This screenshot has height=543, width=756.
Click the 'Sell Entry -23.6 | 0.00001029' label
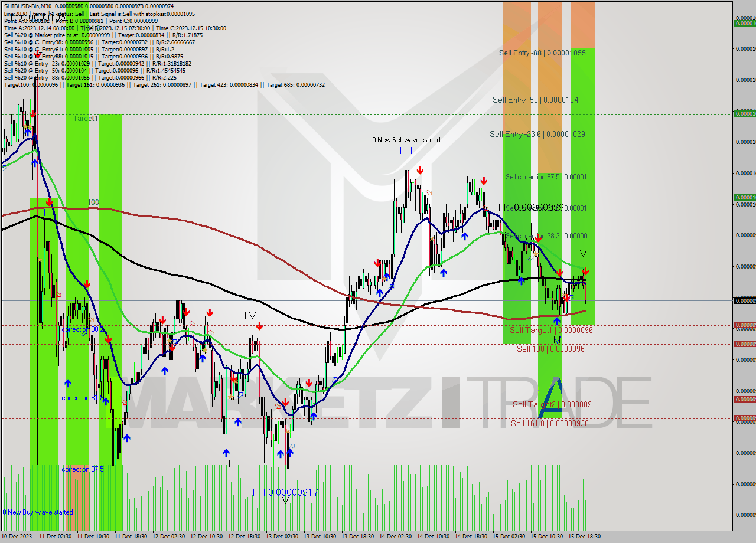[x=537, y=134]
